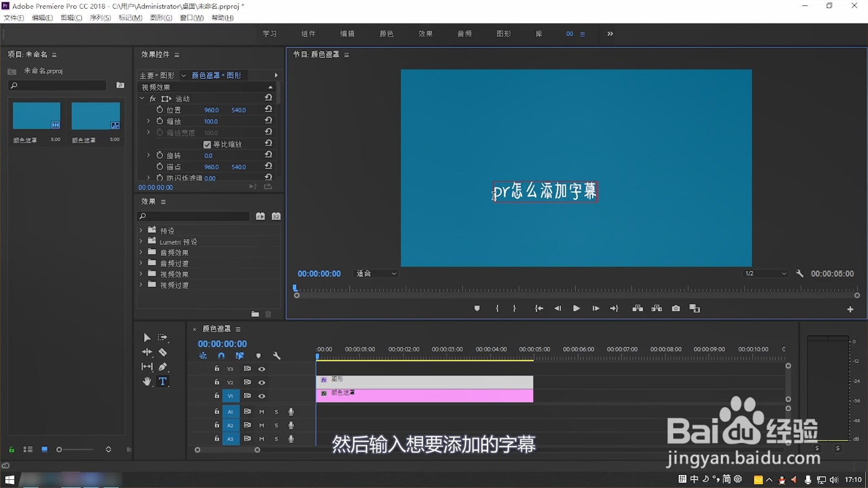The height and width of the screenshot is (488, 868).
Task: Mark Out point
Action: tap(514, 309)
